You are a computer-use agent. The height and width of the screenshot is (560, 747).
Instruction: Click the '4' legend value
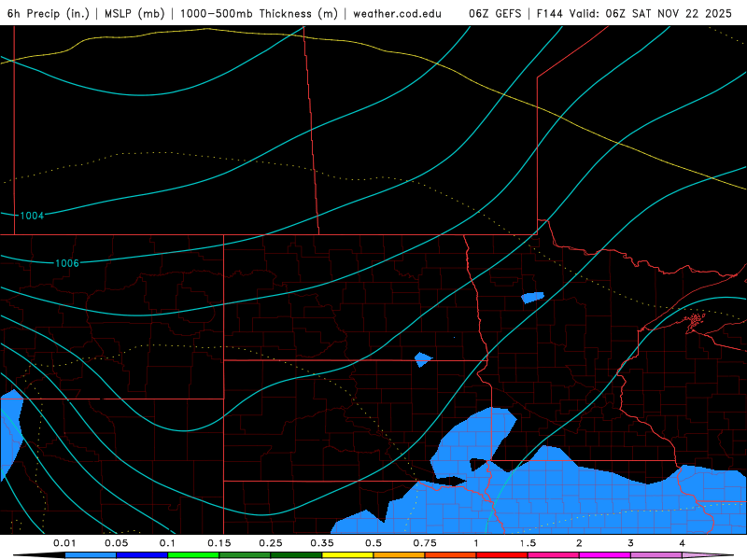683,543
